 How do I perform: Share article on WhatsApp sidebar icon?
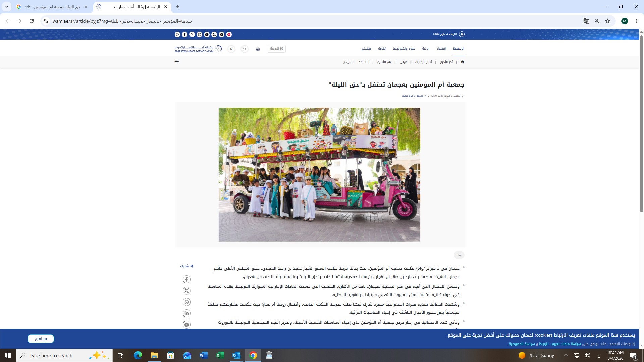point(186,302)
